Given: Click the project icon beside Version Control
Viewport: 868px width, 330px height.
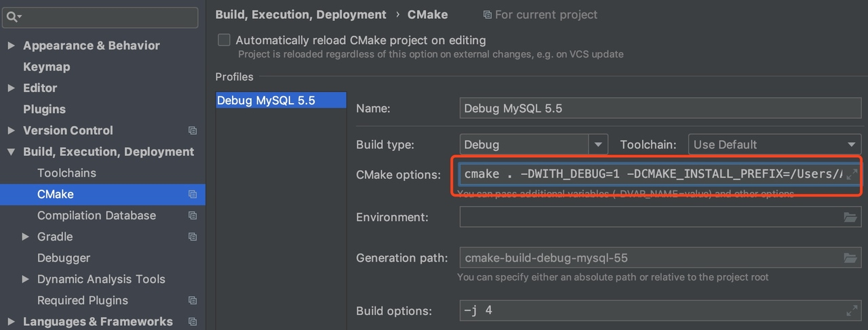Looking at the screenshot, I should (x=193, y=131).
